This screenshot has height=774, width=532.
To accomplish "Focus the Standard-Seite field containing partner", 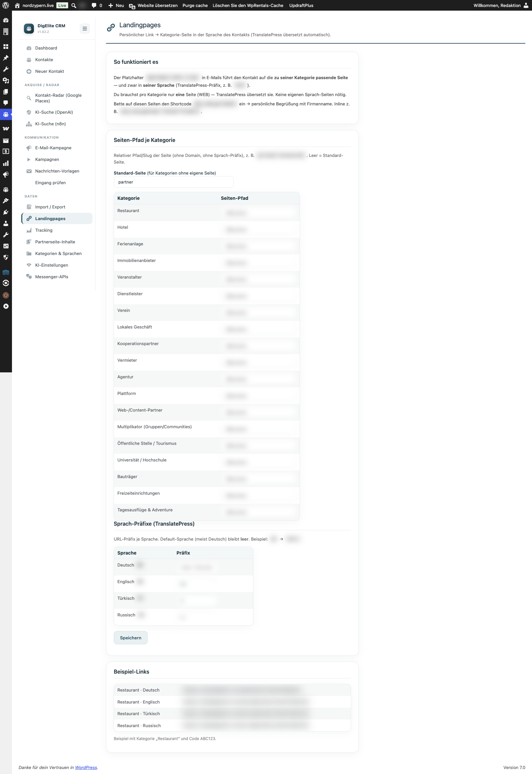I will click(x=174, y=182).
